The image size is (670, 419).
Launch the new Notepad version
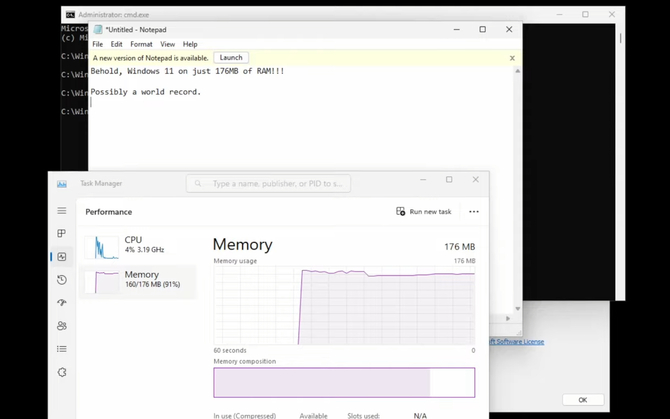tap(231, 58)
